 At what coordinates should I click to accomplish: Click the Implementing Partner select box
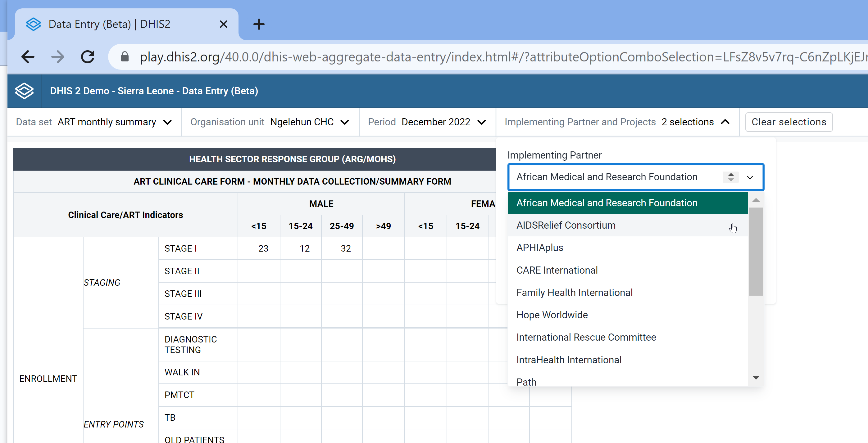(x=635, y=177)
